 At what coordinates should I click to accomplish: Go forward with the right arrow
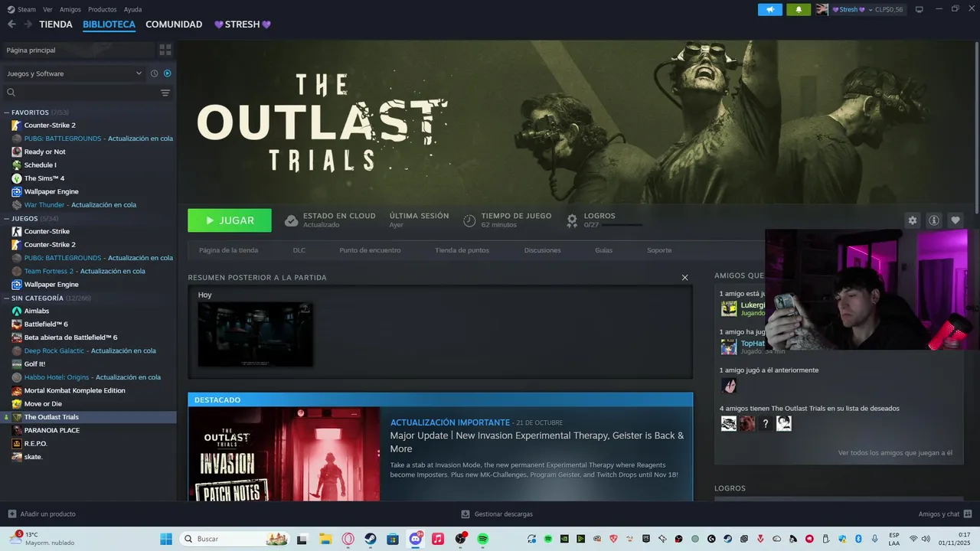[x=28, y=24]
